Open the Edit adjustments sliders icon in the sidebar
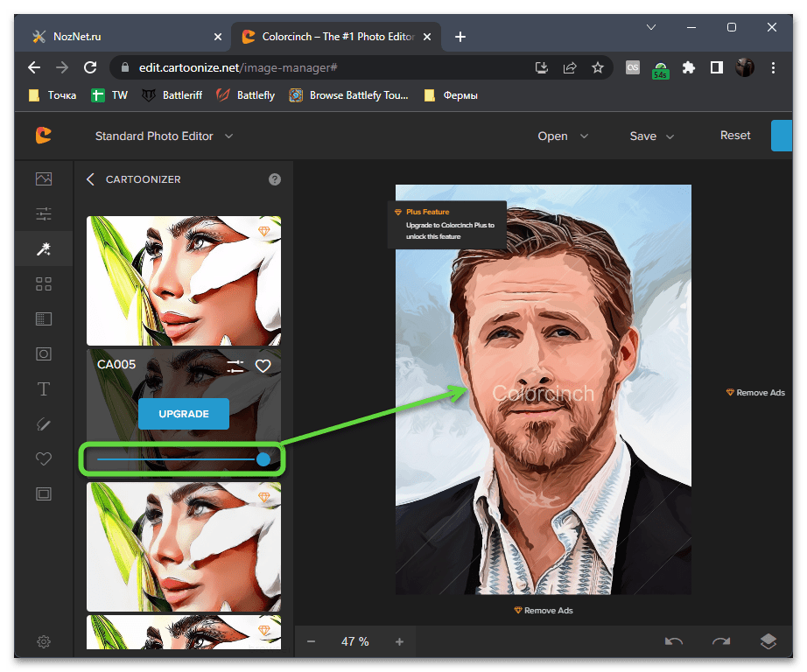 [44, 213]
